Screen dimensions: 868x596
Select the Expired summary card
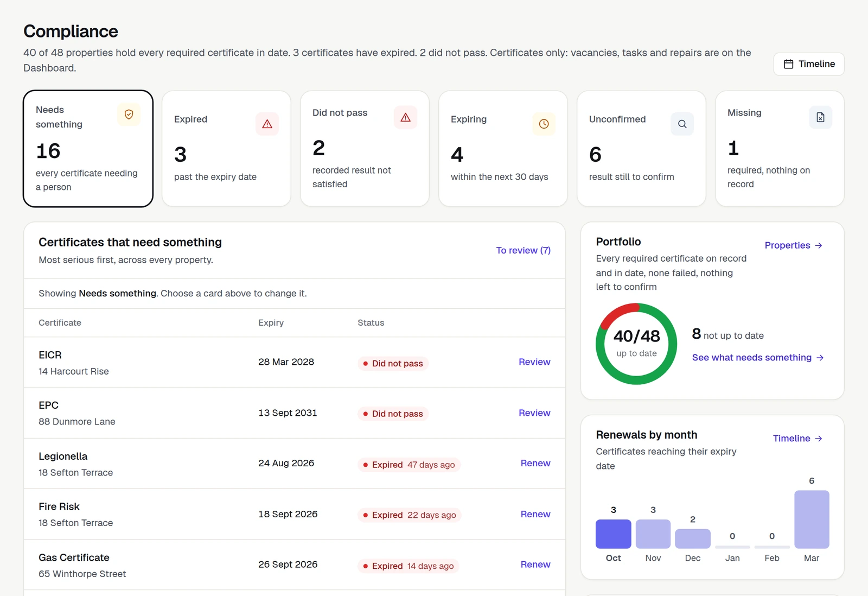226,149
